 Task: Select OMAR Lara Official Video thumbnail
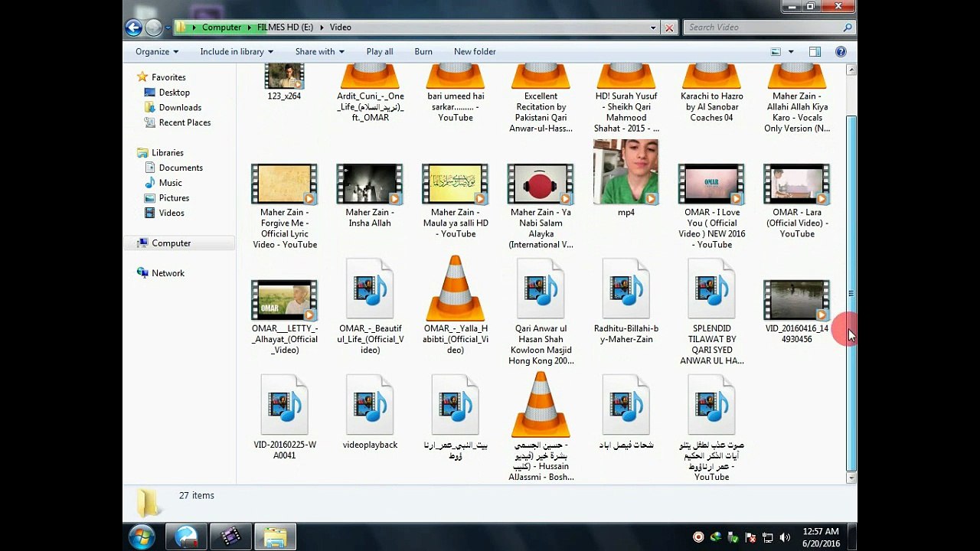coord(796,184)
